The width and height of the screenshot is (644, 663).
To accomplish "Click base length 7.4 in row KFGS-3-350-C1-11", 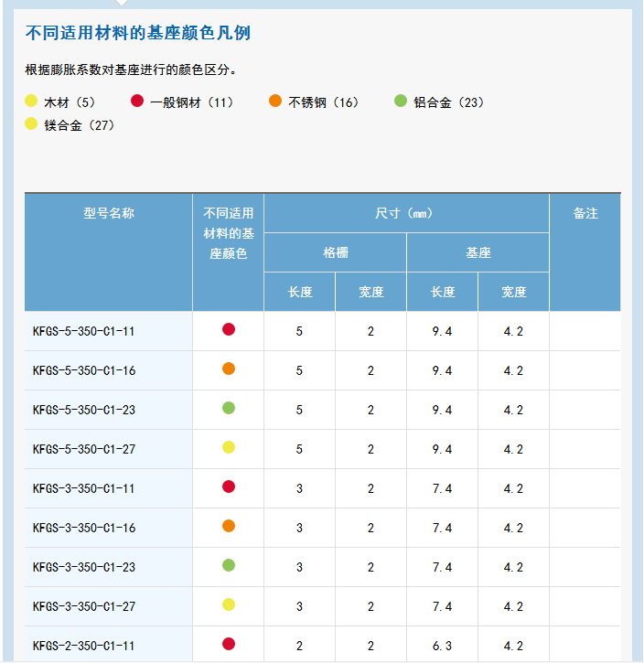I will tap(443, 489).
